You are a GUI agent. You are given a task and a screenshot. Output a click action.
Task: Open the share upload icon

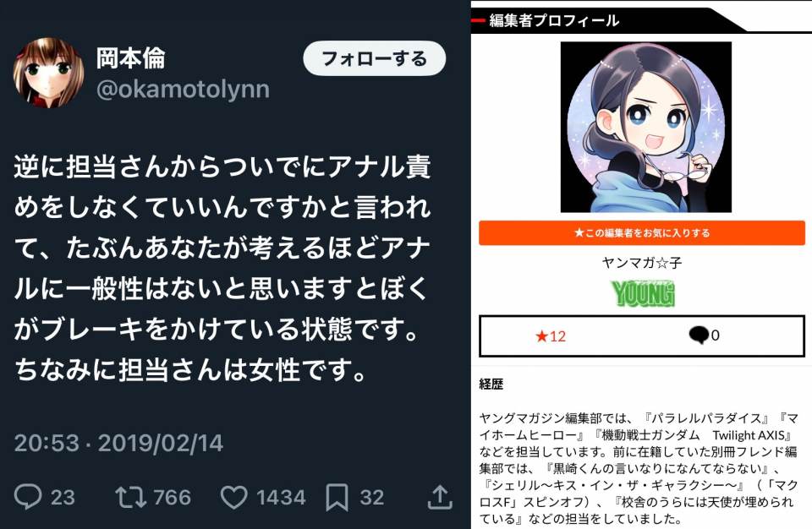(x=440, y=497)
